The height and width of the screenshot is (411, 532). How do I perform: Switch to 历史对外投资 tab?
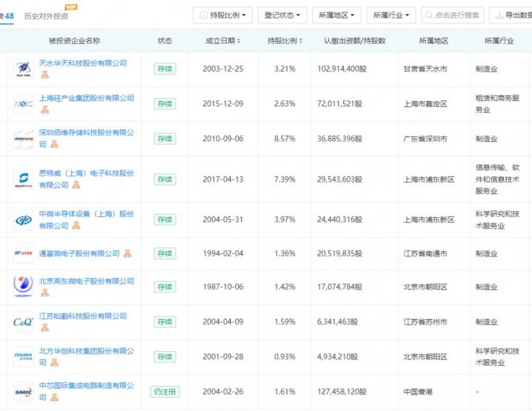[x=46, y=16]
